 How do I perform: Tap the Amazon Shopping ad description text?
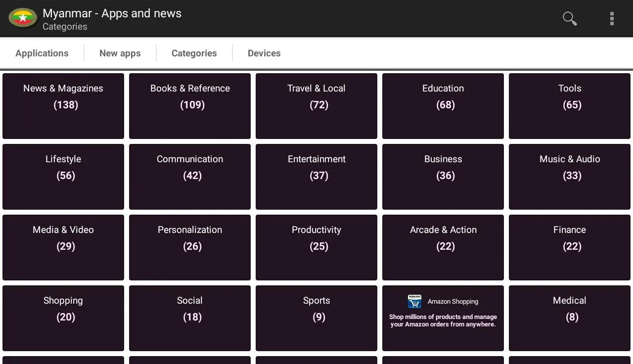pyautogui.click(x=443, y=320)
